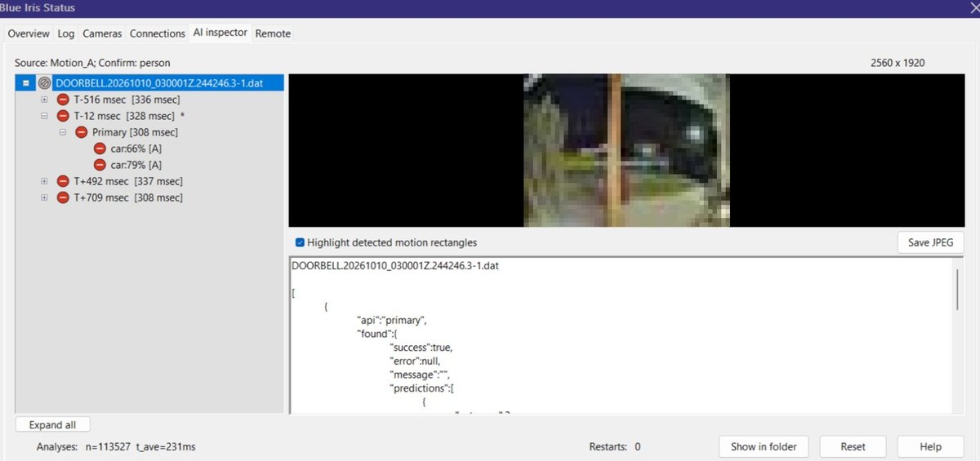Image resolution: width=980 pixels, height=461 pixels.
Task: Click the Show in folder button
Action: tap(764, 446)
